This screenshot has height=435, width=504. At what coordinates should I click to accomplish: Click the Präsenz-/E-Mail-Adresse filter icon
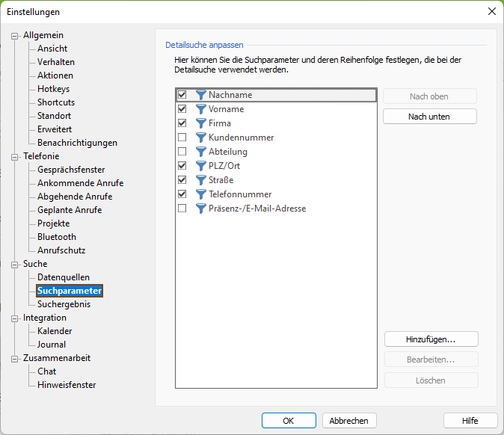[x=200, y=209]
